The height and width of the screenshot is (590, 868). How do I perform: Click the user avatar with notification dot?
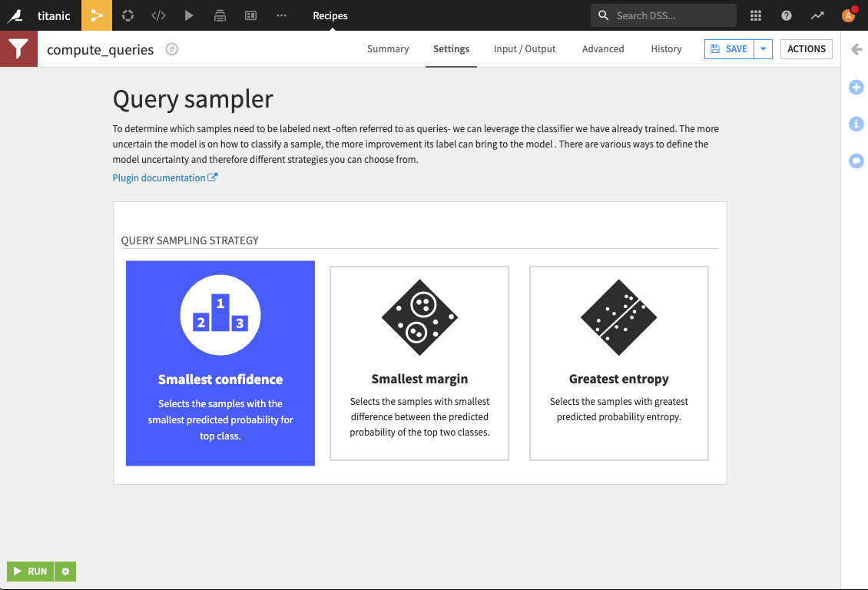point(849,15)
